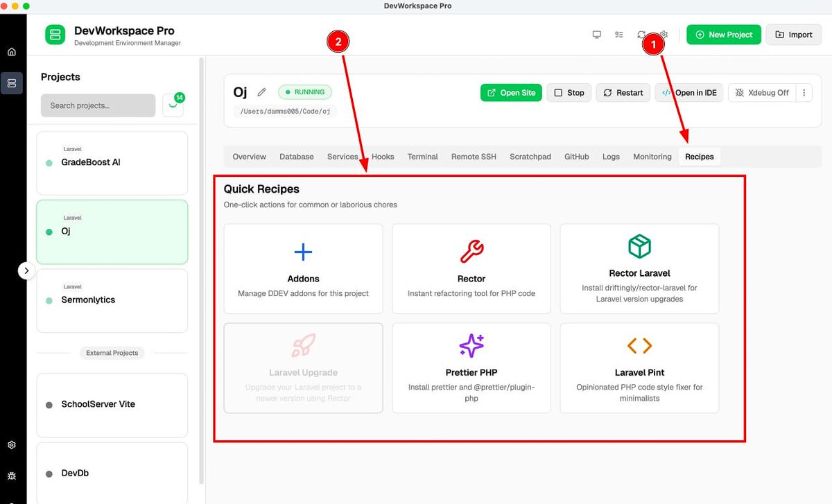832x504 pixels.
Task: Click the RUNNING status badge
Action: pos(305,92)
